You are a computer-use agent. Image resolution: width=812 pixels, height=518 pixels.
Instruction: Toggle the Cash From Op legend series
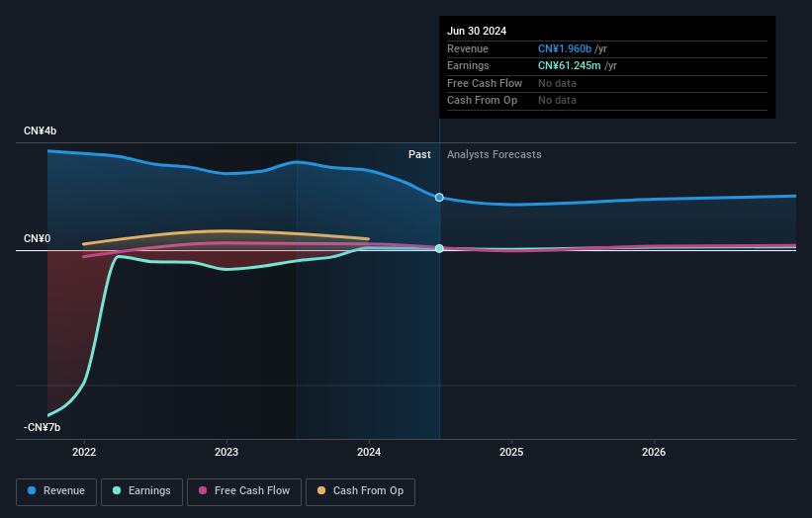click(x=360, y=491)
